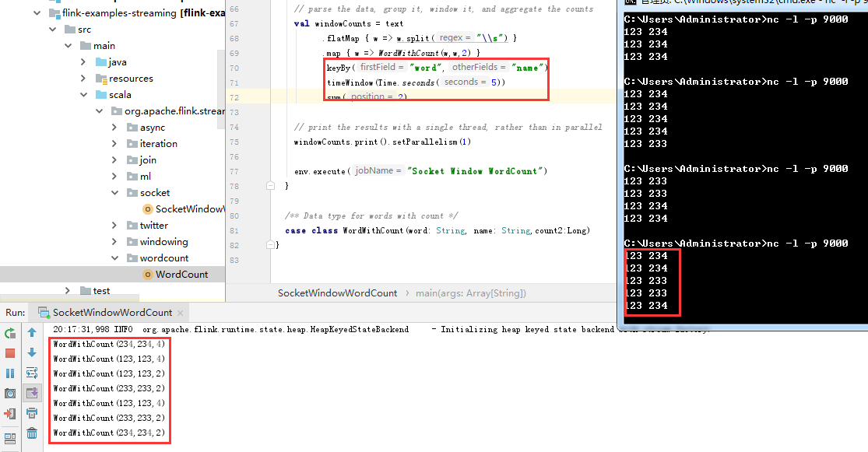Click the main folder icon

[86, 45]
